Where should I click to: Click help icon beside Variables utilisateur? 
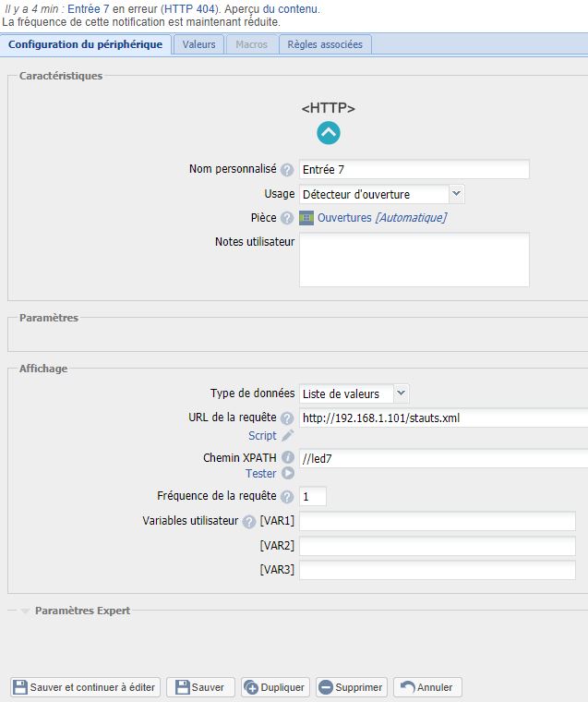248,521
